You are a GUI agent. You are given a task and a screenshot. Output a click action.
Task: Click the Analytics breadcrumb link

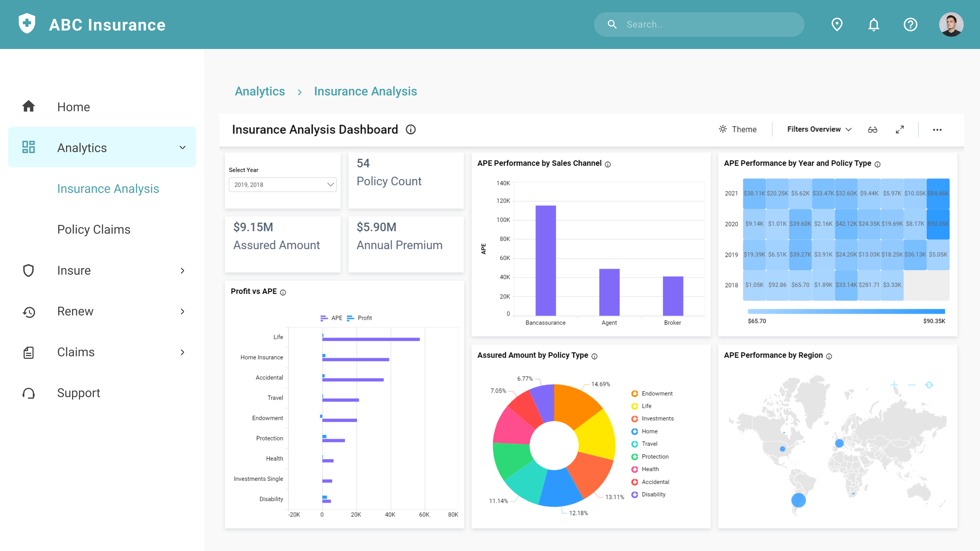(x=260, y=91)
